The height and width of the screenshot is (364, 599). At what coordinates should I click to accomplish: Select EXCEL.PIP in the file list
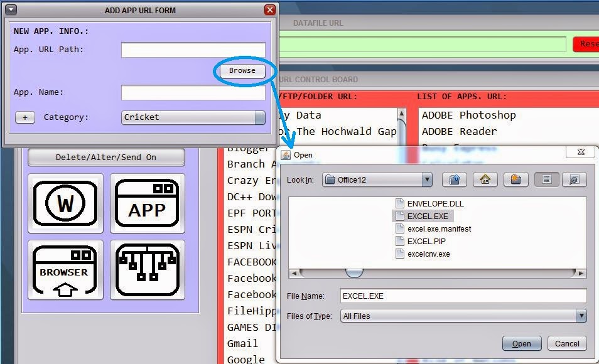(426, 242)
